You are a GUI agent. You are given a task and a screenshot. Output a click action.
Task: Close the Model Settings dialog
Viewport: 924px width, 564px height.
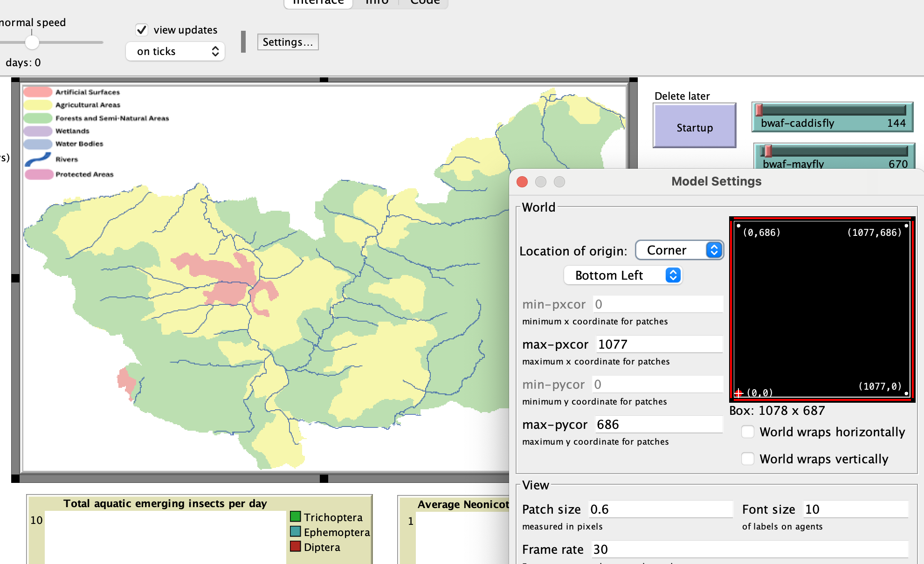pyautogui.click(x=522, y=182)
